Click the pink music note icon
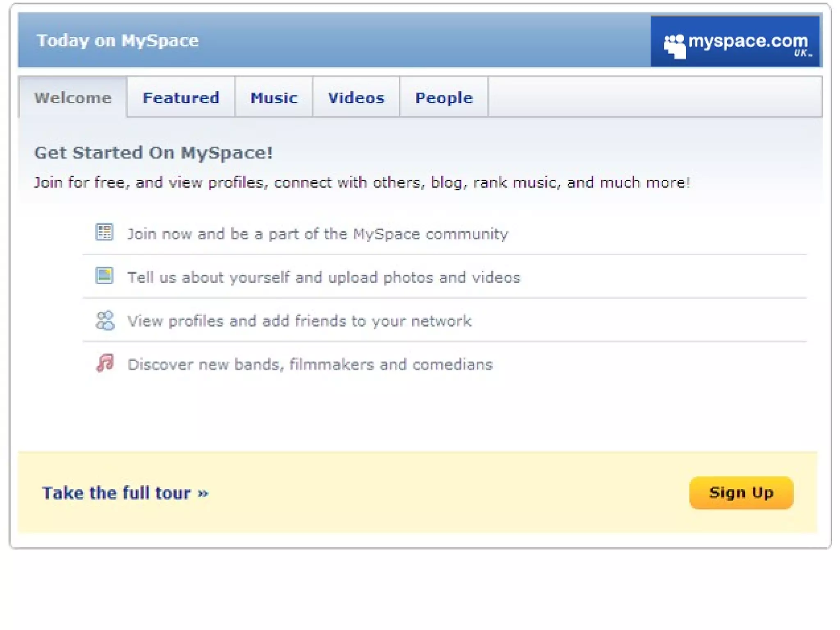Screen dimensions: 840x630 [105, 363]
